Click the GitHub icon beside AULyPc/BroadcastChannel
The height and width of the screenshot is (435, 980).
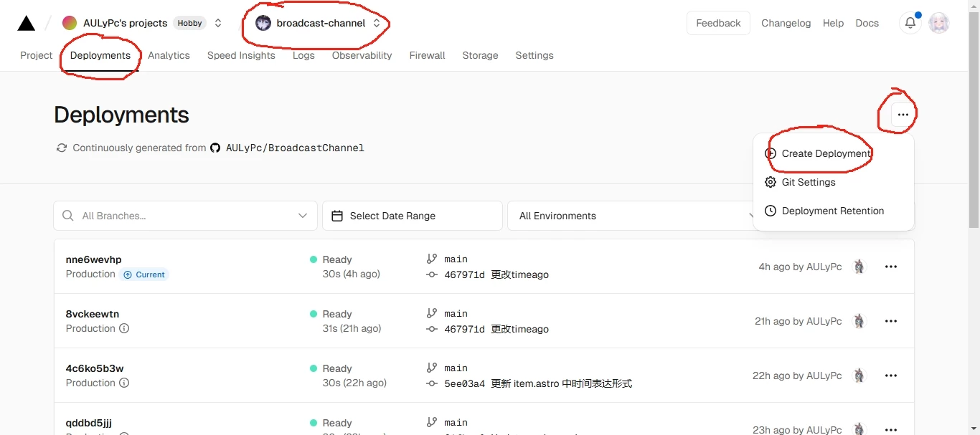click(x=215, y=148)
